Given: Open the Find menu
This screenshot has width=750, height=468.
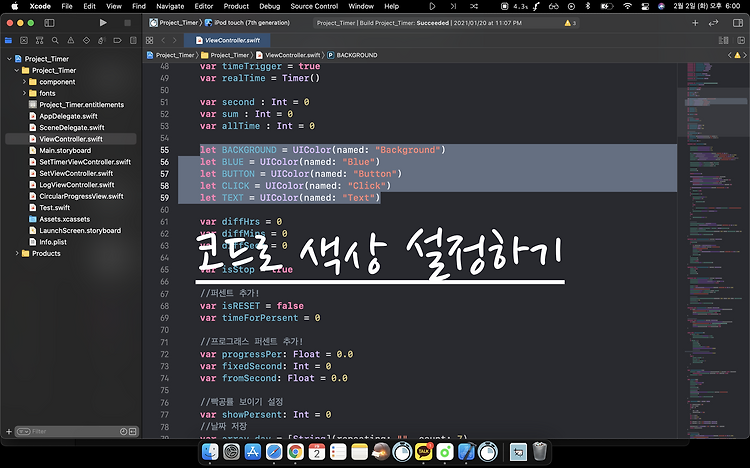Looking at the screenshot, I should tap(139, 6).
